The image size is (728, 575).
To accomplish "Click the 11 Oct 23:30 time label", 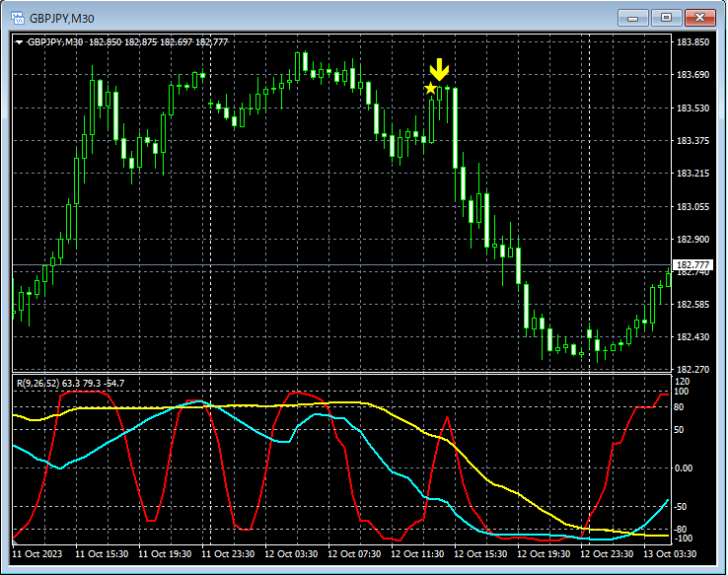I will tap(228, 554).
